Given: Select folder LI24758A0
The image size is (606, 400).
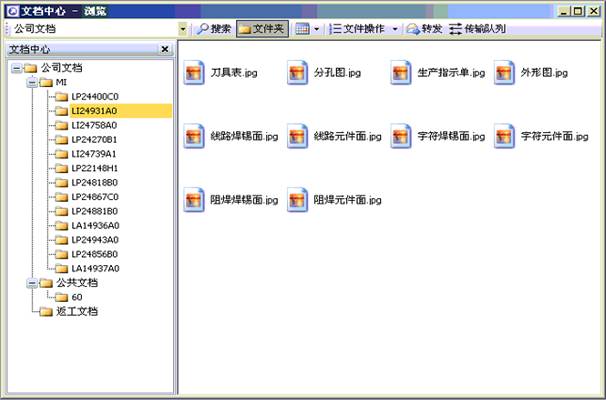Looking at the screenshot, I should [94, 125].
